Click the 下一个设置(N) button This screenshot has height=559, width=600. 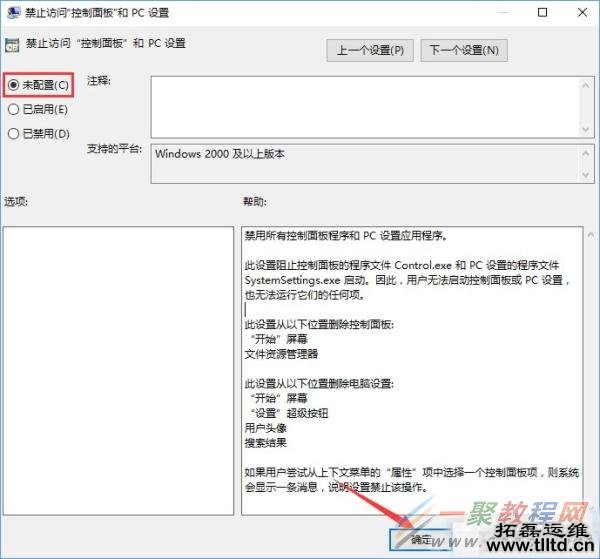pyautogui.click(x=464, y=50)
